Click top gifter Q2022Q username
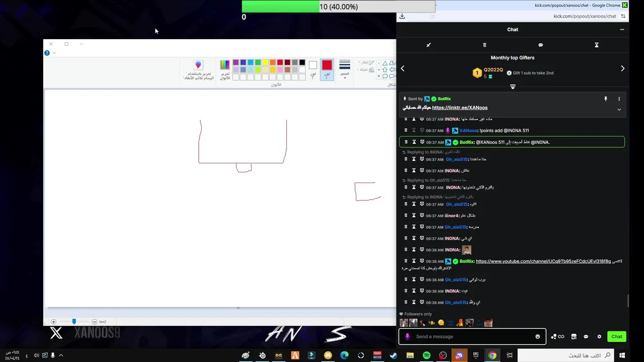Screen dimensions: 644x362 click(x=493, y=70)
